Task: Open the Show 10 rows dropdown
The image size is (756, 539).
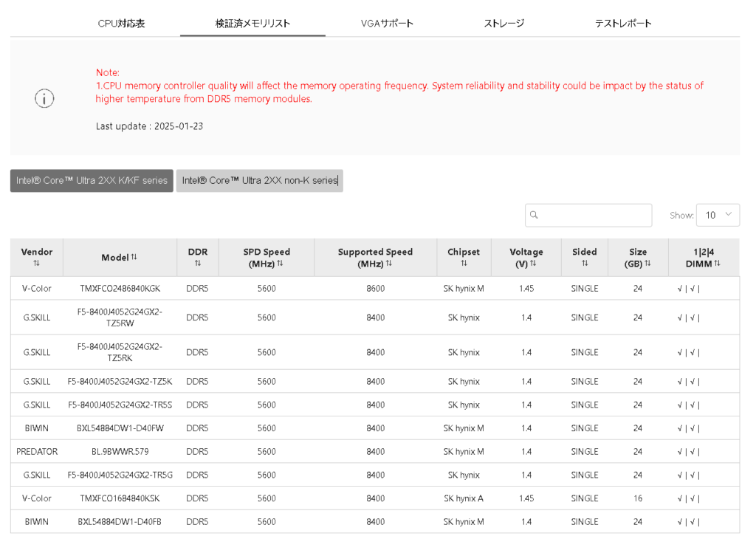Action: tap(718, 215)
